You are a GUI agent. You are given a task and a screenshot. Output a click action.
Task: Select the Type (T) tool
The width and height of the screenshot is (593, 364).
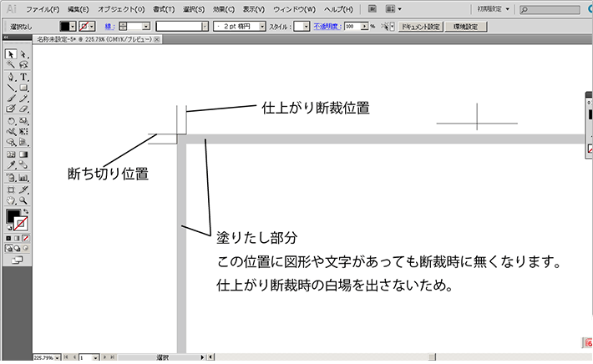(x=23, y=76)
